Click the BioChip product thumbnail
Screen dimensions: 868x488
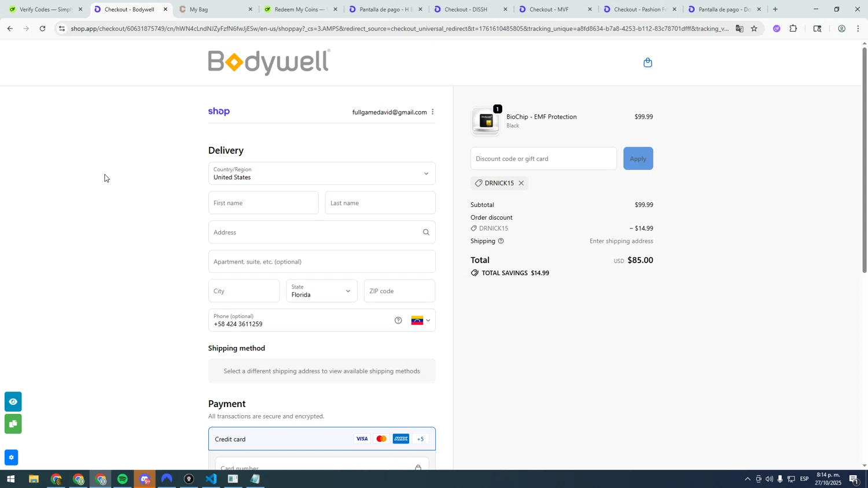486,121
